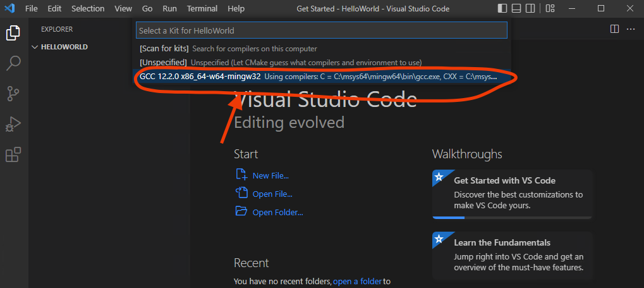Viewport: 644px width, 288px height.
Task: Open the File menu
Action: coord(31,9)
